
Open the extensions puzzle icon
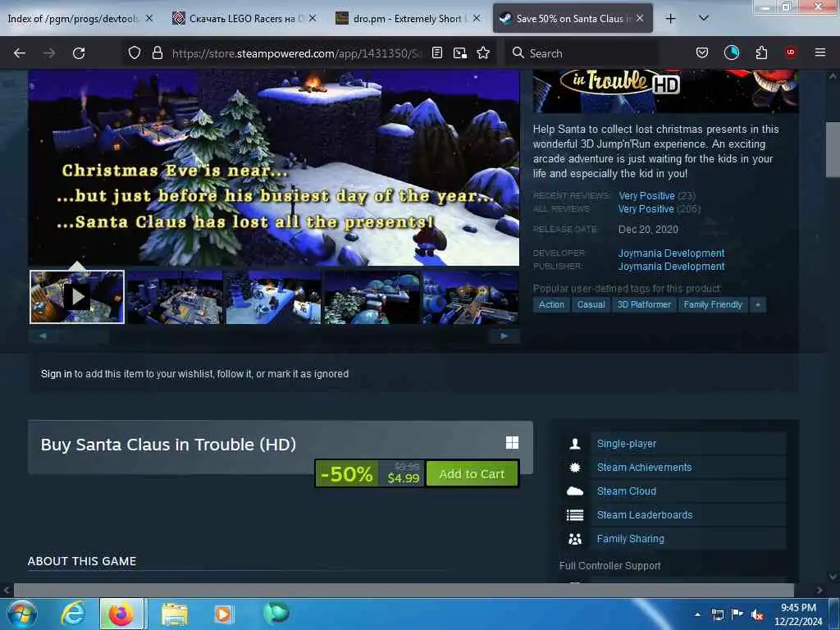761,52
